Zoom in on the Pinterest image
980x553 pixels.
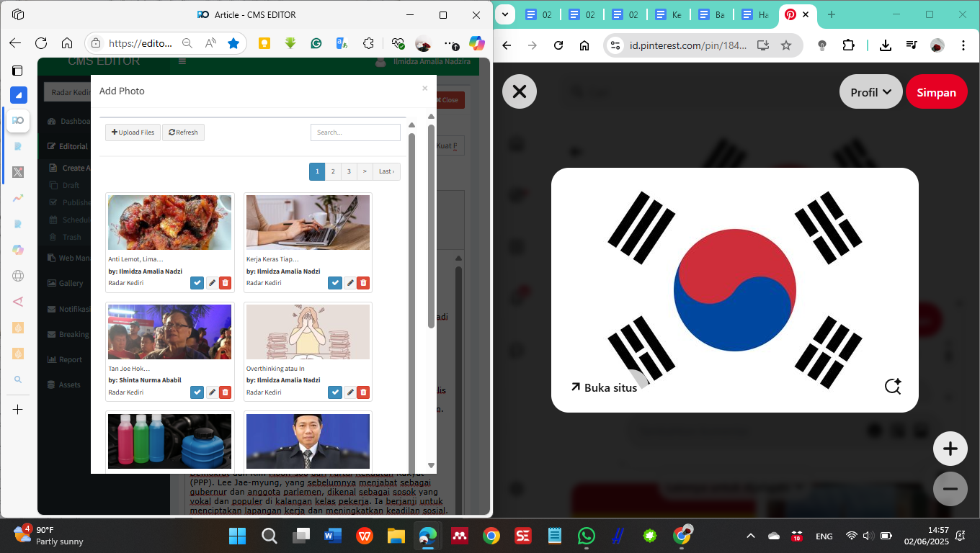950,449
